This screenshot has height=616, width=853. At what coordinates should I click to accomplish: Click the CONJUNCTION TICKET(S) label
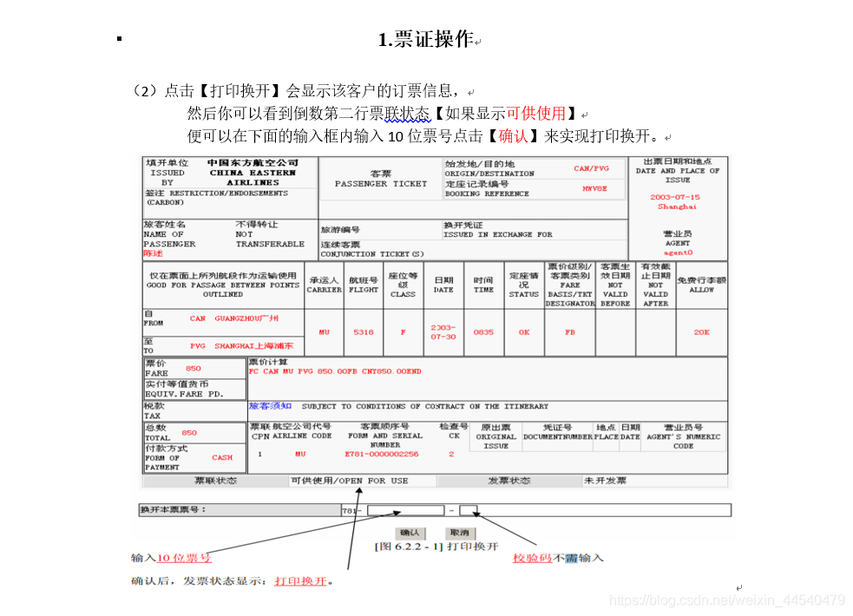[372, 254]
